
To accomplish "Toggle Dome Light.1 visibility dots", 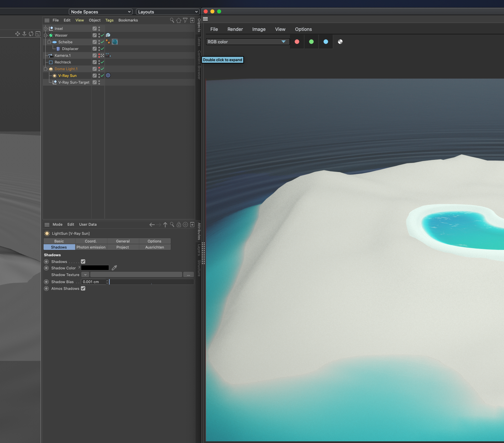I will [99, 69].
